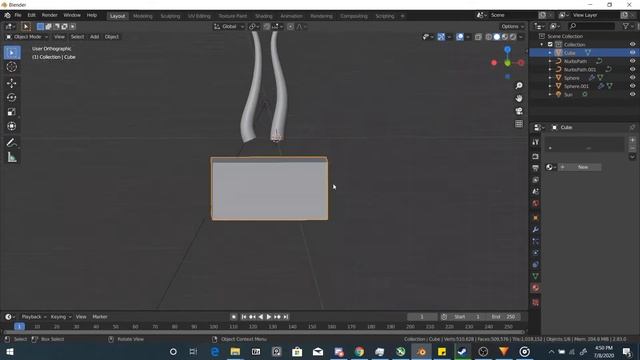
Task: Open the viewport Add menu
Action: click(94, 37)
